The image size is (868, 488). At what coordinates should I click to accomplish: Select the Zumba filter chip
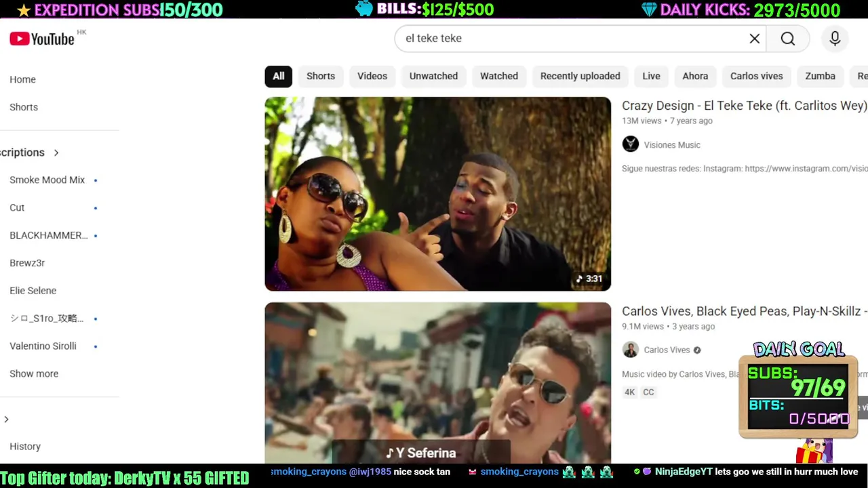point(820,76)
